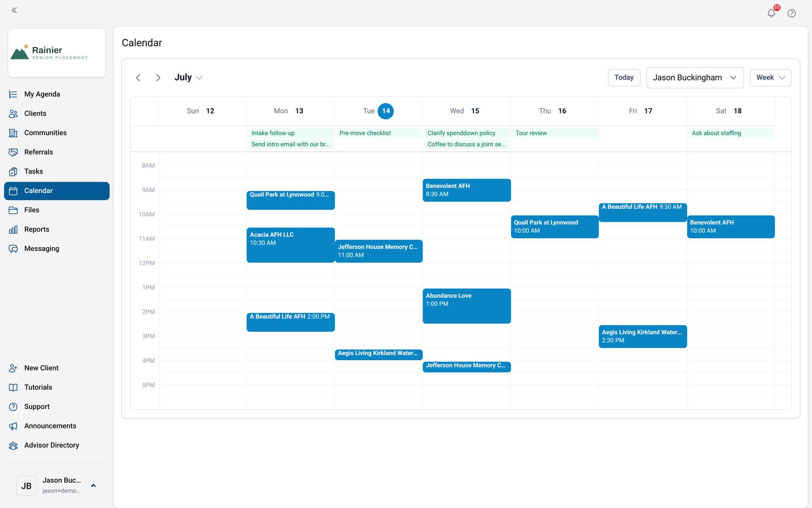
Task: Click the Clients people icon
Action: pyautogui.click(x=13, y=113)
